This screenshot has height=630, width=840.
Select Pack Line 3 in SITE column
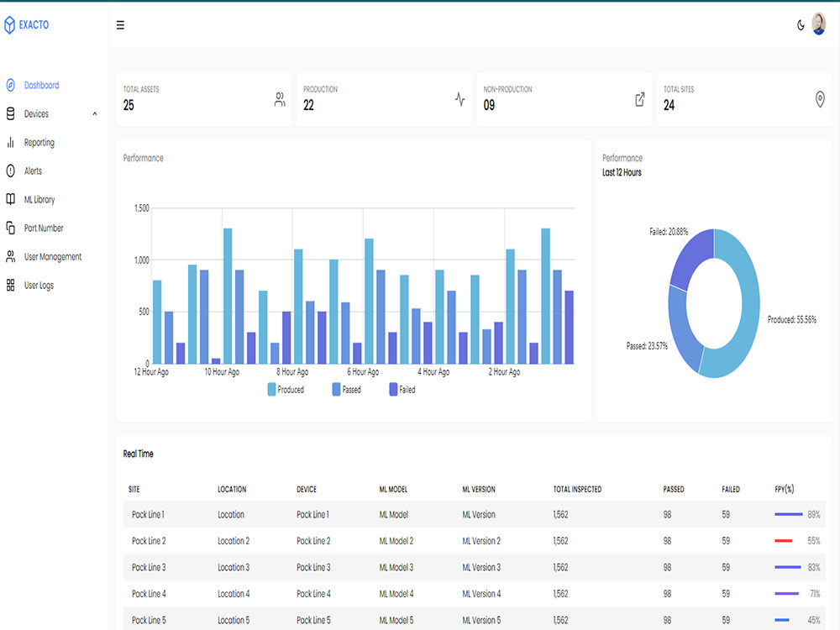(149, 567)
